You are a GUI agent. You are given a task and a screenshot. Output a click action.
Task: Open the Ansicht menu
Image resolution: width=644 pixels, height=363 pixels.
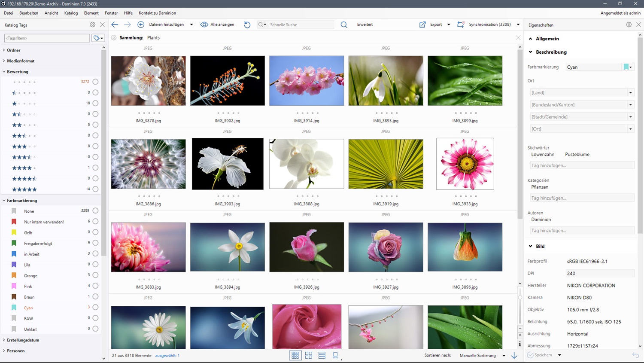tap(51, 13)
